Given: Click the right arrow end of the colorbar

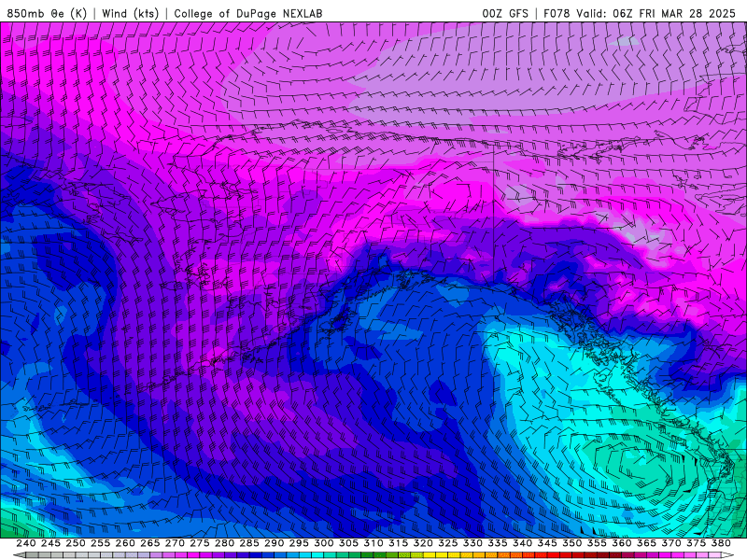Looking at the screenshot, I should (x=727, y=555).
